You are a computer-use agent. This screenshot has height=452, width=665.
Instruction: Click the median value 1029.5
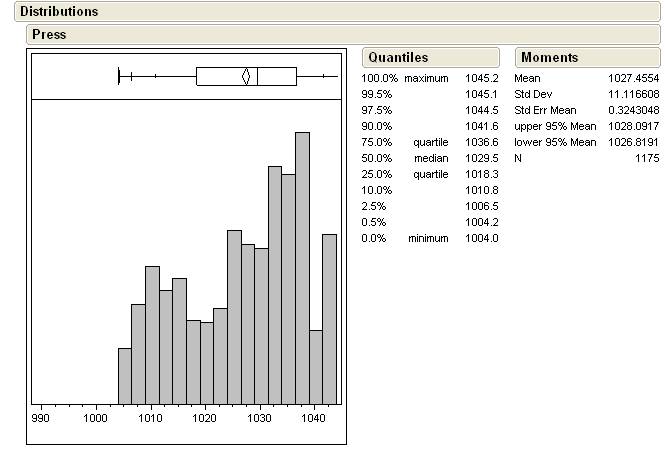point(481,158)
